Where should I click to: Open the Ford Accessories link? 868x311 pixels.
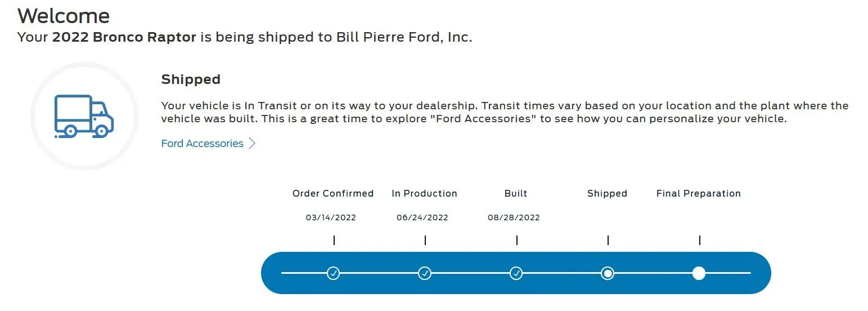click(202, 144)
